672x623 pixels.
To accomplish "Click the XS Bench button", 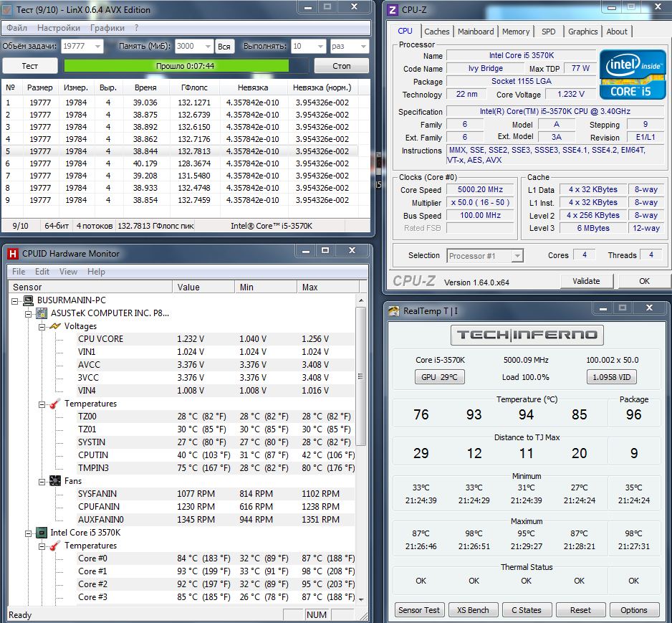I will (x=473, y=609).
